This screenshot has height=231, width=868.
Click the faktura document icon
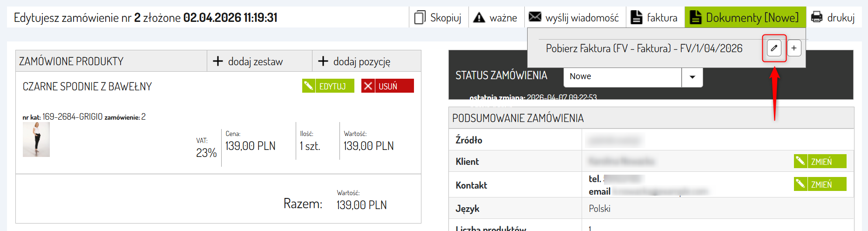point(636,18)
